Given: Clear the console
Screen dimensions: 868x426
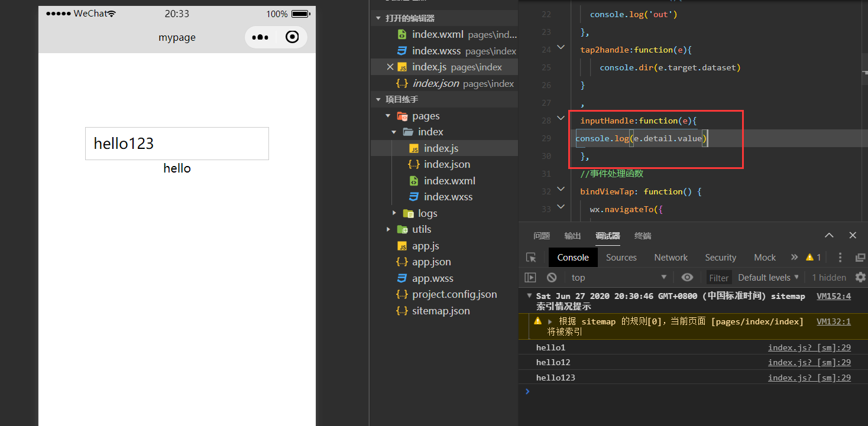Looking at the screenshot, I should (x=552, y=277).
